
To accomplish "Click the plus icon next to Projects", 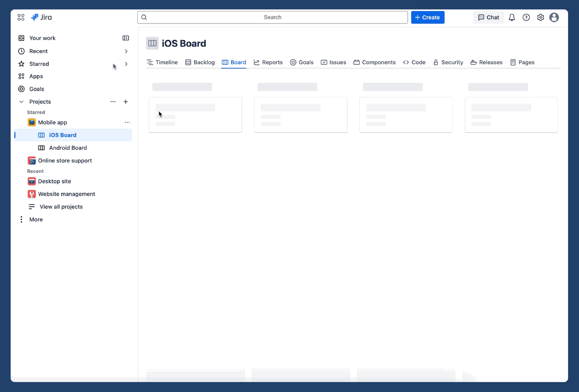I will (x=126, y=102).
